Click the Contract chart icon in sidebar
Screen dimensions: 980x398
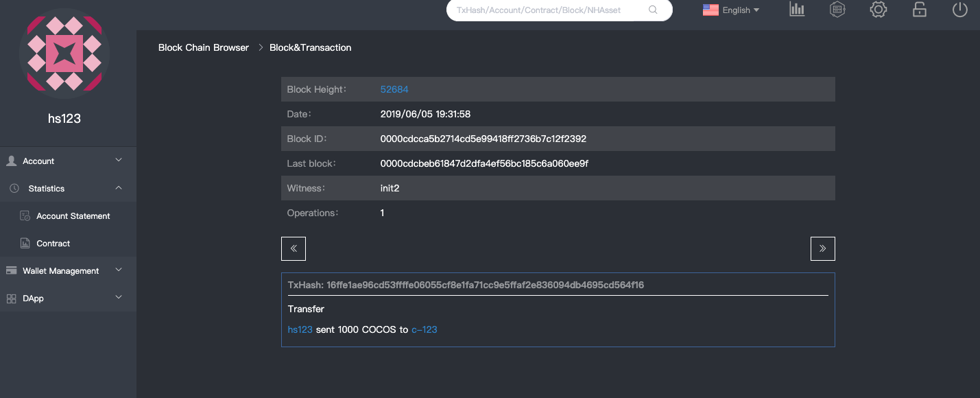[x=25, y=243]
